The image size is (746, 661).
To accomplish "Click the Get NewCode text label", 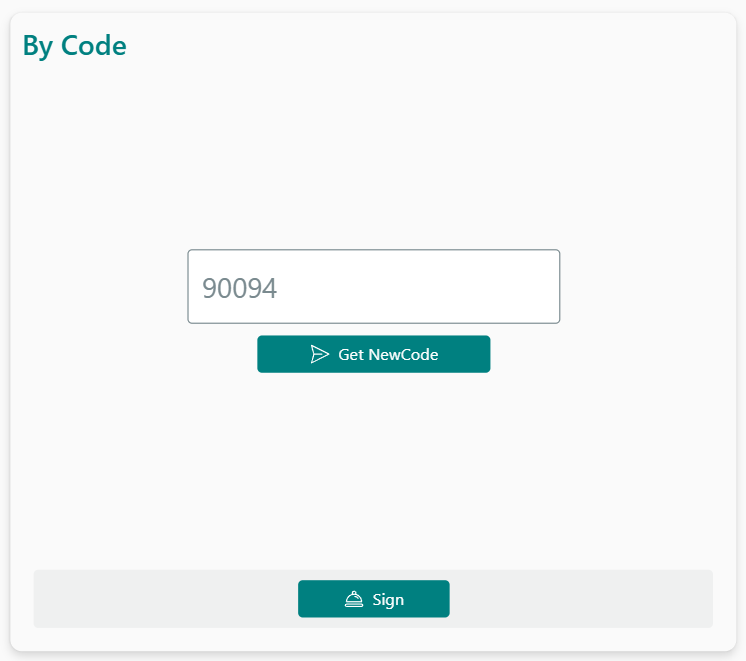I will [388, 354].
